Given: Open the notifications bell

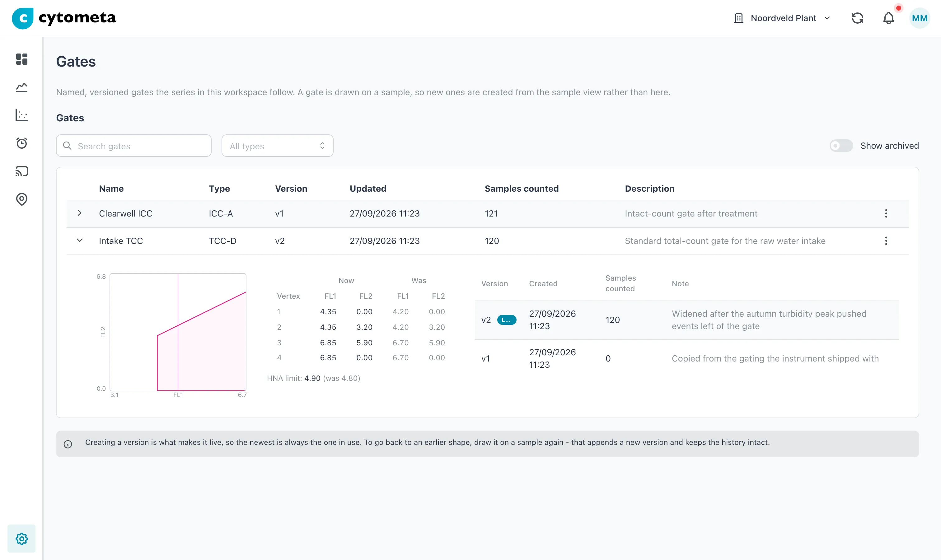Looking at the screenshot, I should [x=888, y=18].
